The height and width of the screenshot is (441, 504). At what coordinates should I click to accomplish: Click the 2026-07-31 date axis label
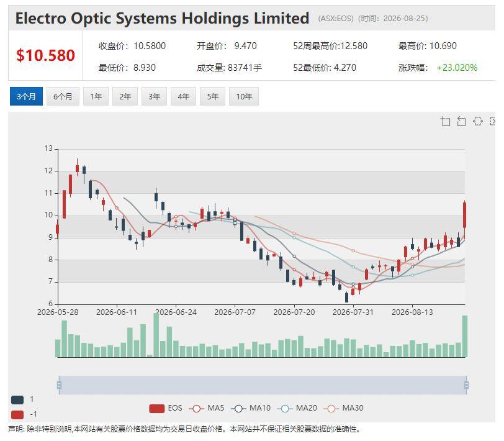[353, 312]
